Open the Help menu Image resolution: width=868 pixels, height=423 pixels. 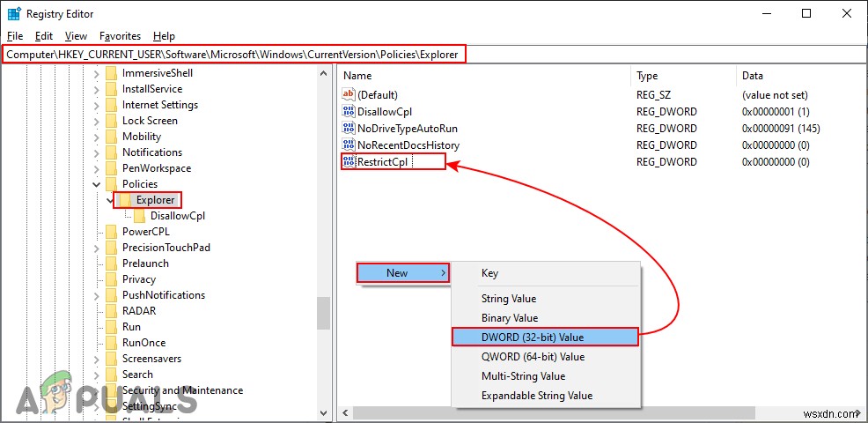164,36
